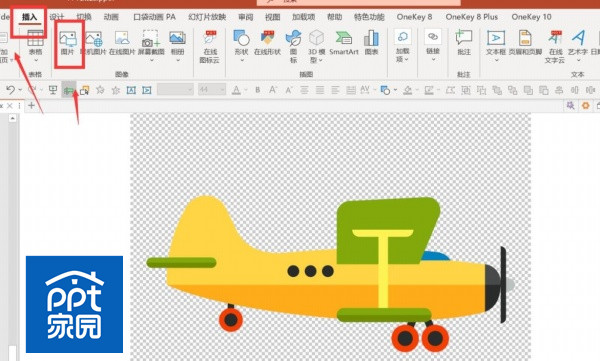
Task: Select the 图表 (Chart) icon
Action: [371, 43]
